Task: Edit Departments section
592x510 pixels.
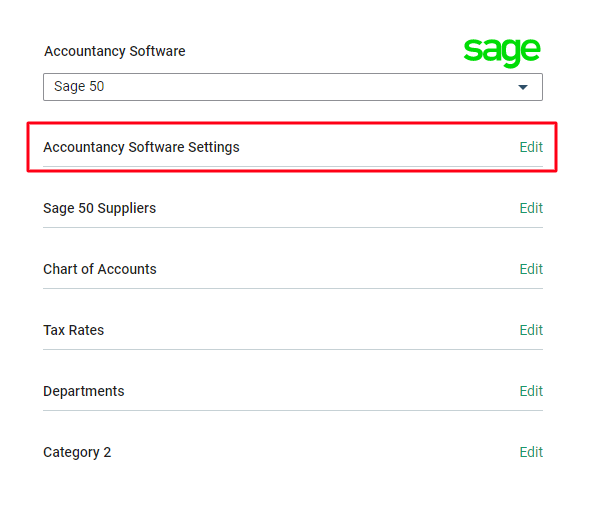Action: pyautogui.click(x=531, y=391)
